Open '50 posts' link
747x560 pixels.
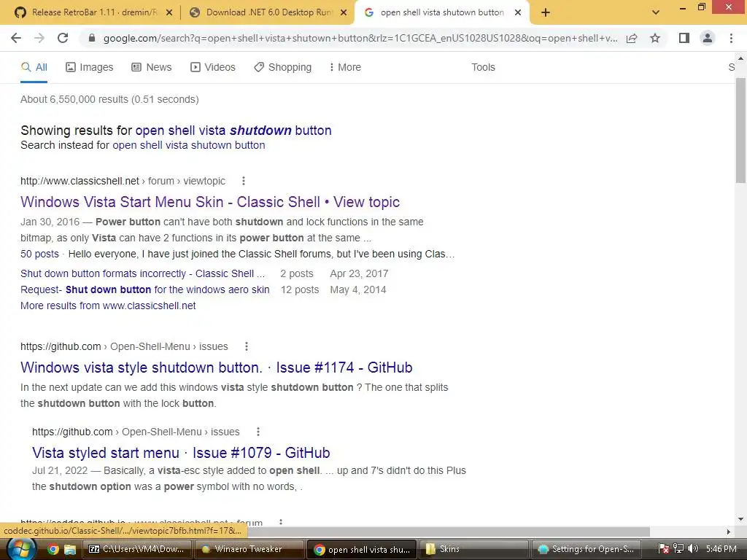tap(39, 254)
